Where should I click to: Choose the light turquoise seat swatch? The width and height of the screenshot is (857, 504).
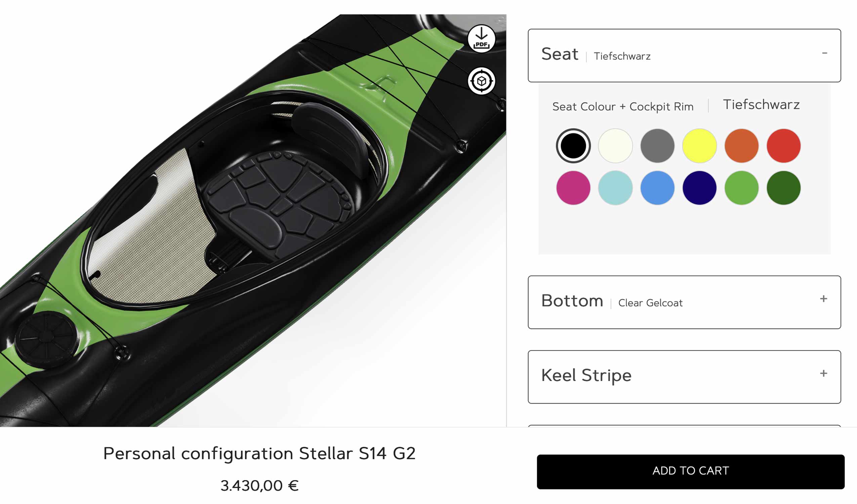[x=615, y=188]
